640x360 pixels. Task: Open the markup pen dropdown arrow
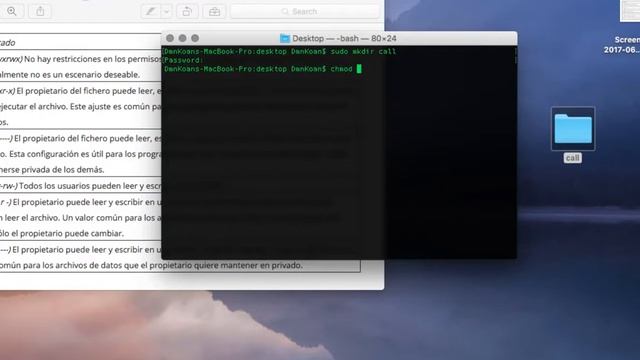pyautogui.click(x=167, y=12)
